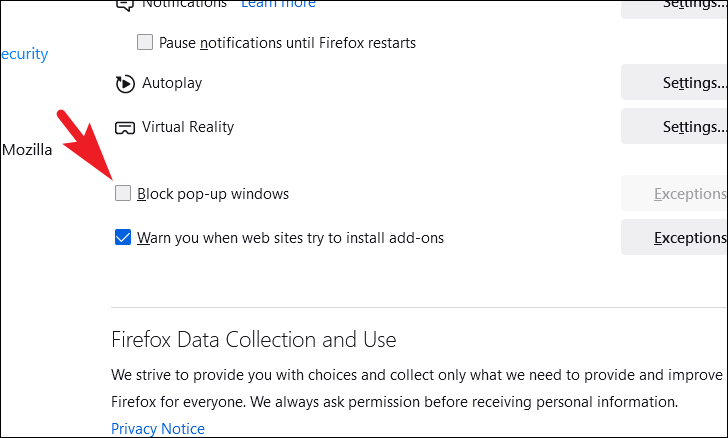Viewport: 728px width, 438px height.
Task: Uncheck Warn when sites install add-ons
Action: pos(123,237)
